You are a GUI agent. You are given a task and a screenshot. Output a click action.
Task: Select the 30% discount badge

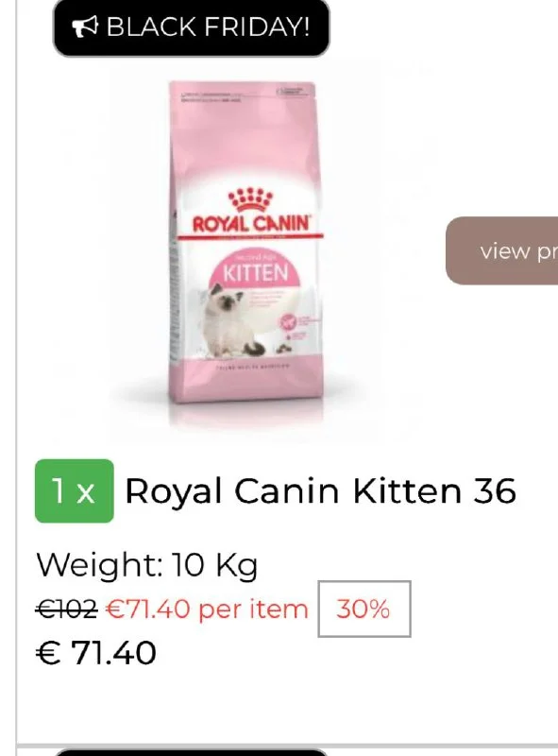pos(364,609)
